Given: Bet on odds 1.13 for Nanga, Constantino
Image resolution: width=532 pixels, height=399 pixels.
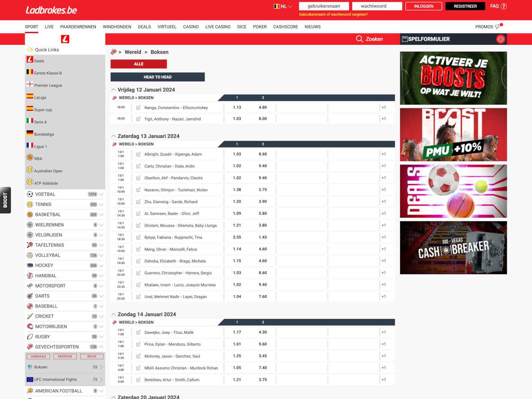Looking at the screenshot, I should (237, 108).
